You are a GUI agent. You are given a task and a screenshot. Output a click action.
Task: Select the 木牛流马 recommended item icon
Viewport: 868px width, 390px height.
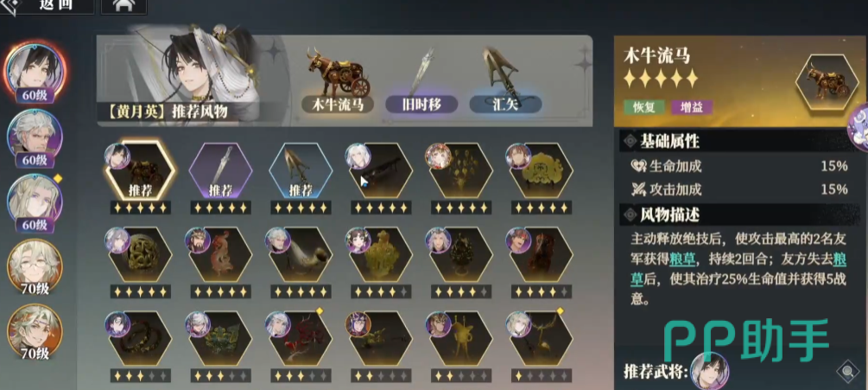pos(338,72)
